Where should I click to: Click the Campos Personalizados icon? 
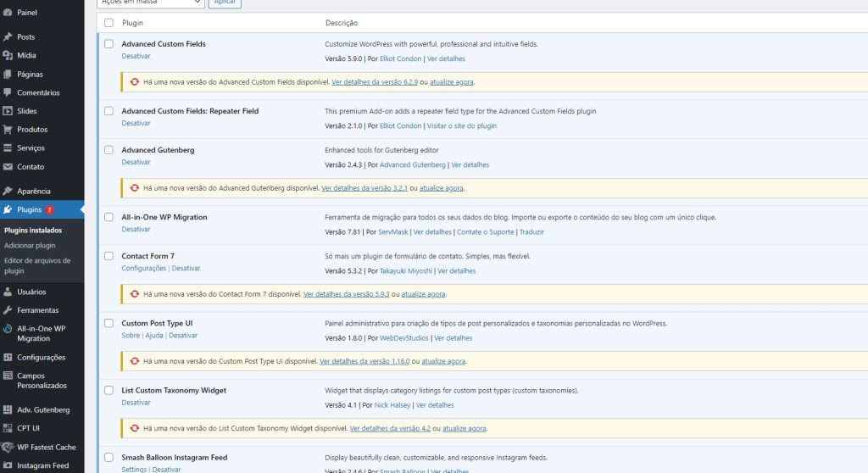7,376
